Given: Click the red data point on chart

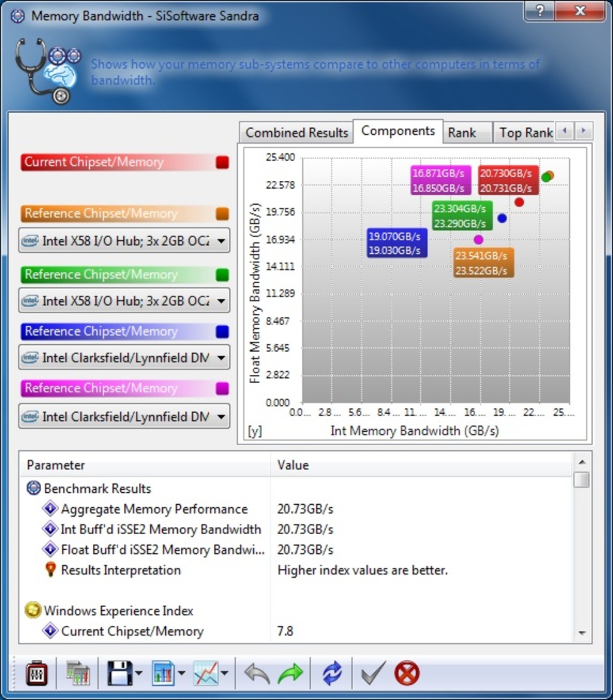Looking at the screenshot, I should [519, 202].
